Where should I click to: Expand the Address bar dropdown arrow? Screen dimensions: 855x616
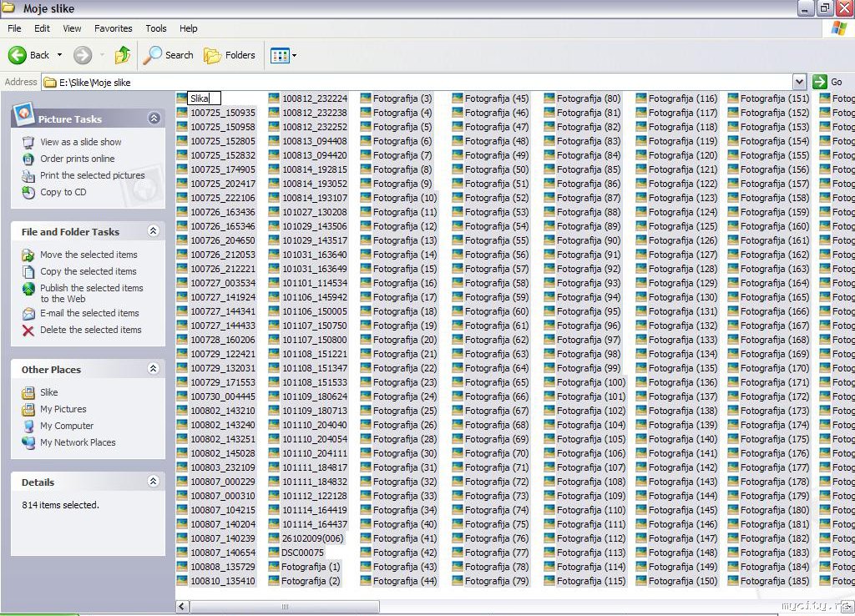pos(799,82)
